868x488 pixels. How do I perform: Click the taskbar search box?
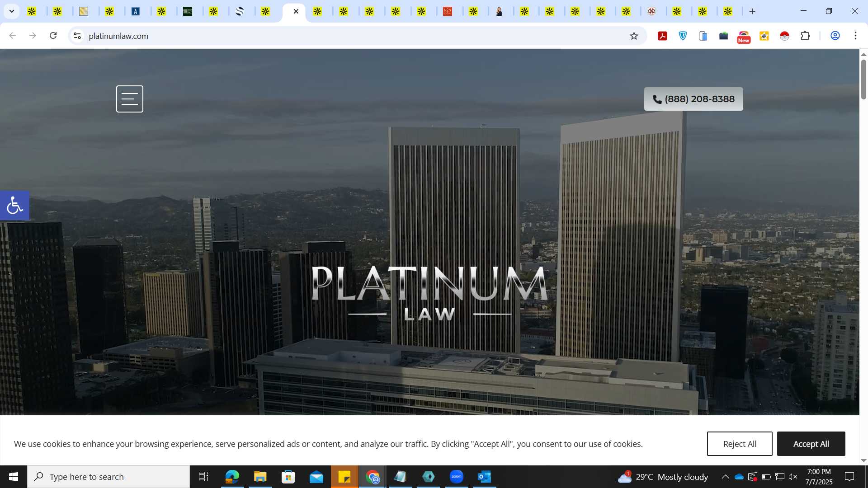[x=108, y=477]
